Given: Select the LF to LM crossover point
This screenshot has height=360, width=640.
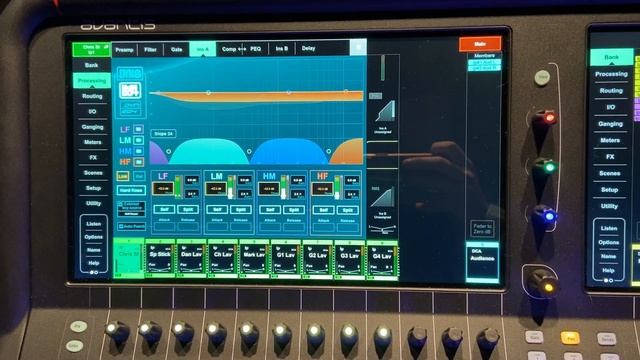Looking at the screenshot, I should 169,151.
